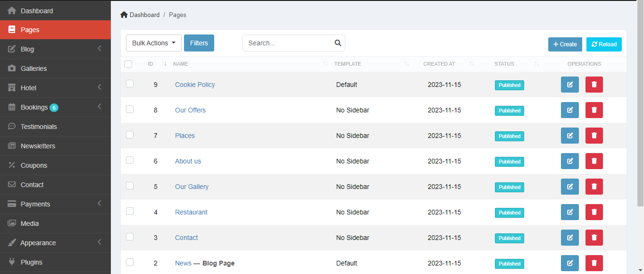Check the box for Cookie Policy row
Viewport: 644px width, 274px height.
130,84
